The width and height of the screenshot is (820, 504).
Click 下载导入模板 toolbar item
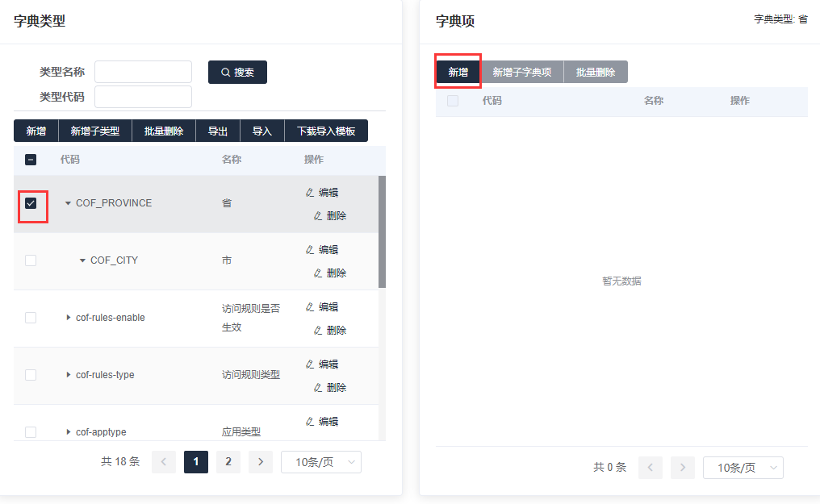click(x=326, y=131)
